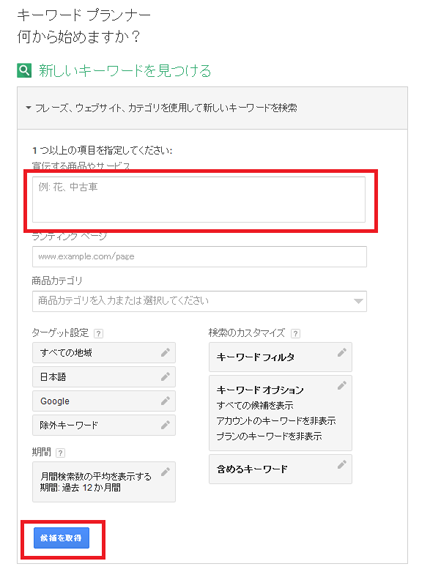Collapse the フレーズ、ウェブサイト、カテゴリ search section
Viewport: 430px width, 572px height.
(28, 108)
